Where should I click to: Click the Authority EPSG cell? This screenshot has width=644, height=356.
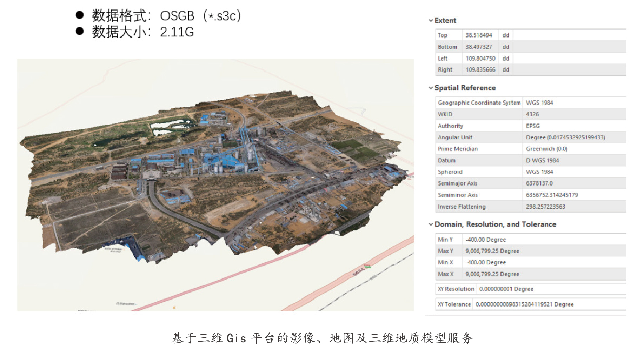click(533, 126)
